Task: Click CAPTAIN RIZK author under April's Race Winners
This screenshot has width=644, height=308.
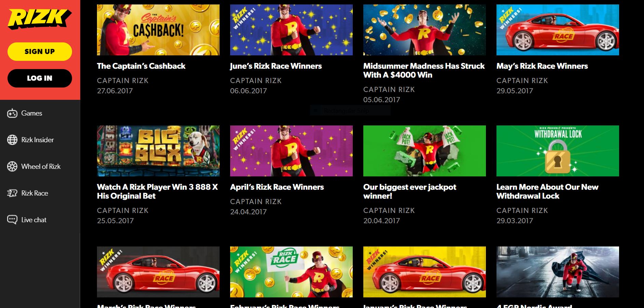Action: (x=256, y=202)
